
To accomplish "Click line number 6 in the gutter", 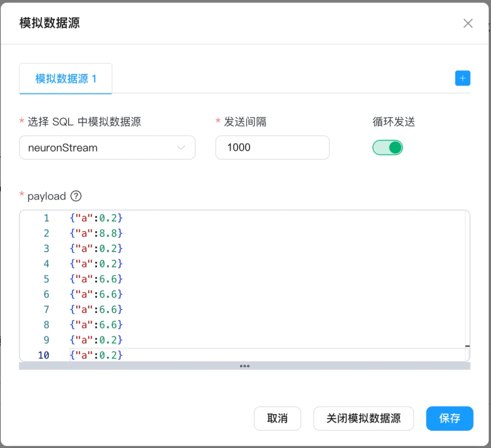I will pyautogui.click(x=46, y=294).
